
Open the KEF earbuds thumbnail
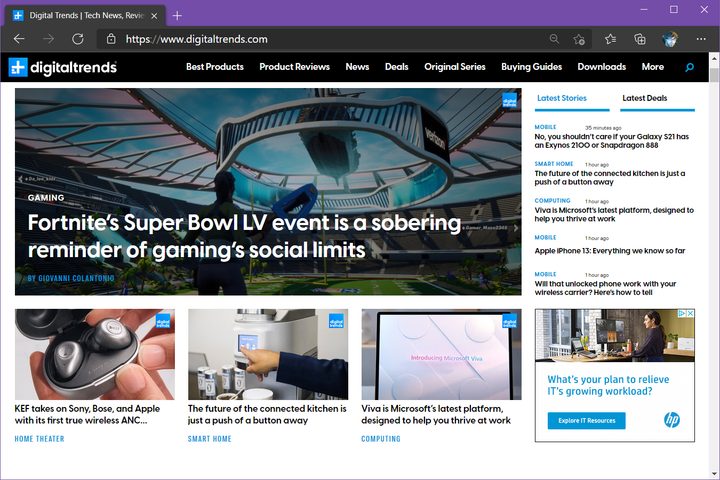click(95, 354)
